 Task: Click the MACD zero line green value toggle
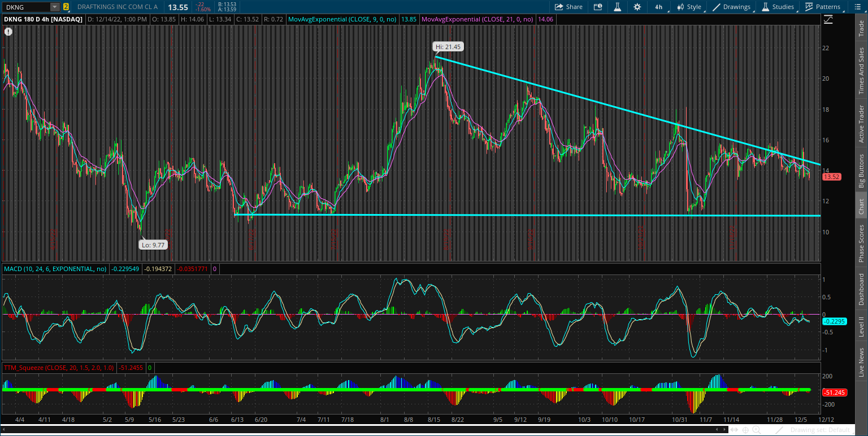point(216,269)
